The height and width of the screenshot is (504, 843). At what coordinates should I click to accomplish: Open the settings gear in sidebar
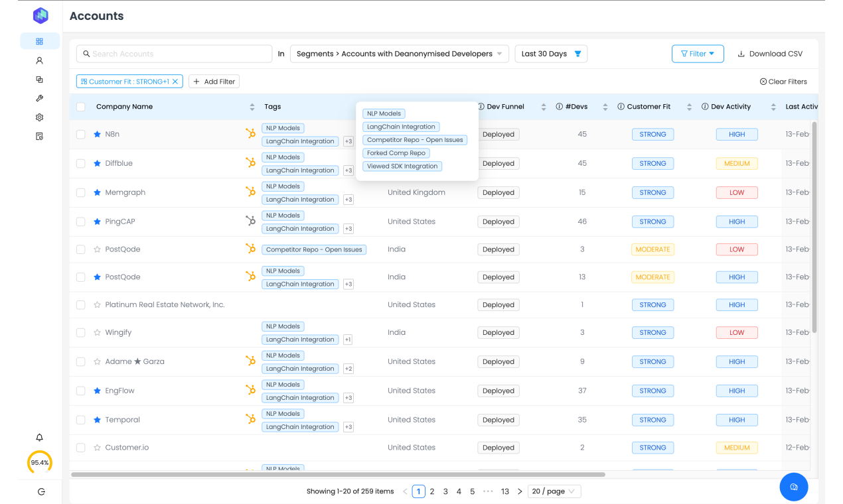[x=39, y=117]
